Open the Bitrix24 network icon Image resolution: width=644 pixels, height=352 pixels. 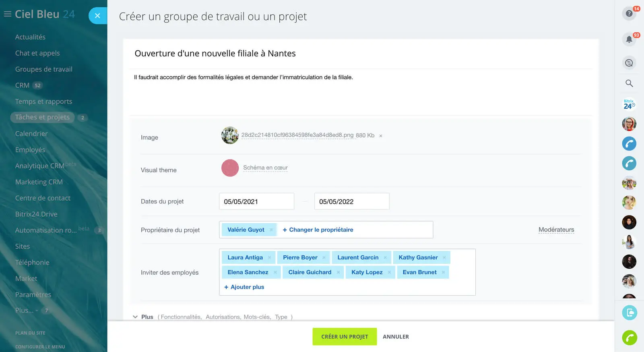(x=629, y=104)
